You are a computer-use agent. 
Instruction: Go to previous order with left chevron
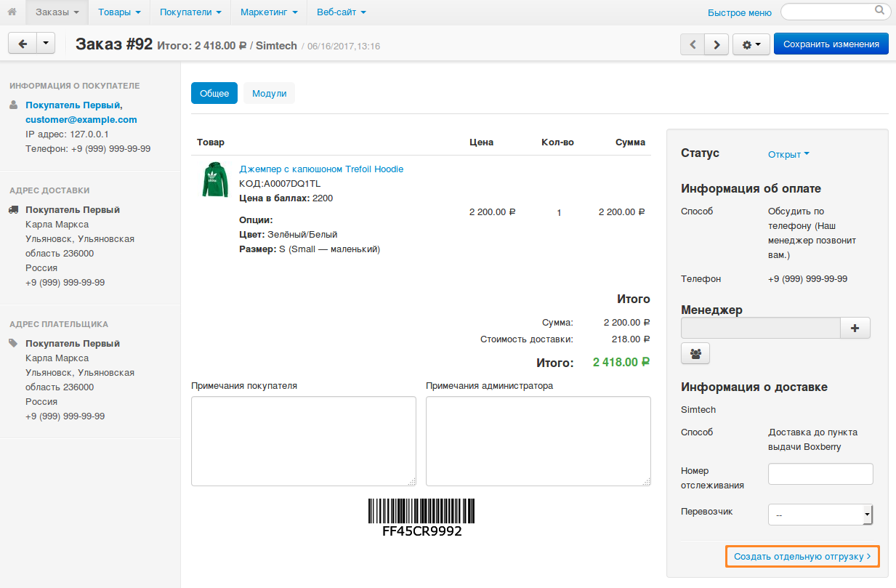pos(693,44)
